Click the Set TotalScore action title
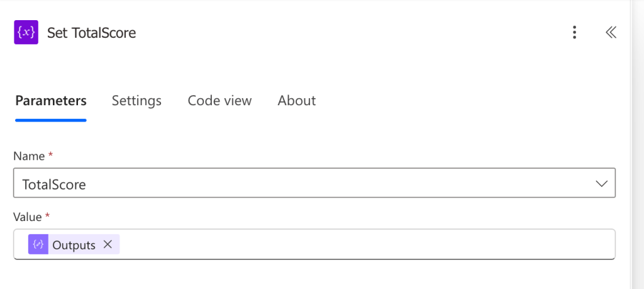This screenshot has width=644, height=289. 92,33
